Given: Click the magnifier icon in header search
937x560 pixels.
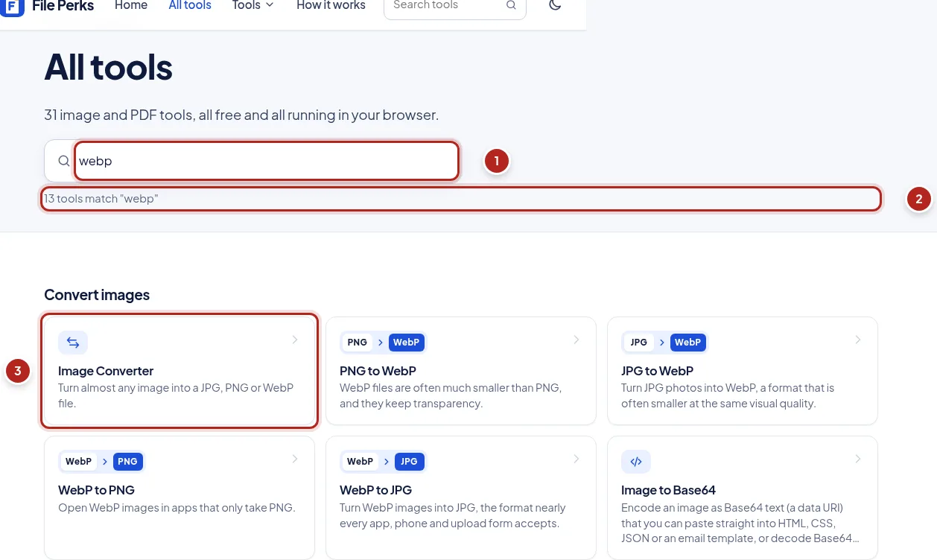Looking at the screenshot, I should tap(511, 5).
